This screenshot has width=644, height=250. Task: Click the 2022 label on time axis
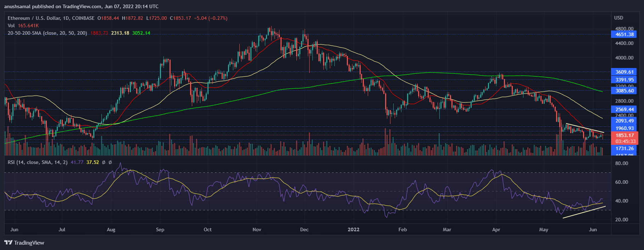click(x=354, y=229)
